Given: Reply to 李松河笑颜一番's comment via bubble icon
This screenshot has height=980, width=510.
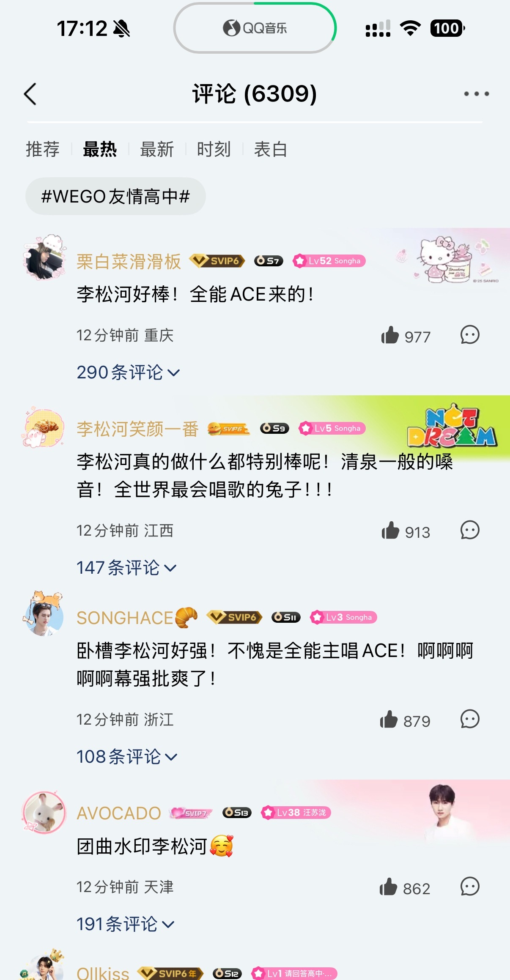Looking at the screenshot, I should tap(470, 530).
